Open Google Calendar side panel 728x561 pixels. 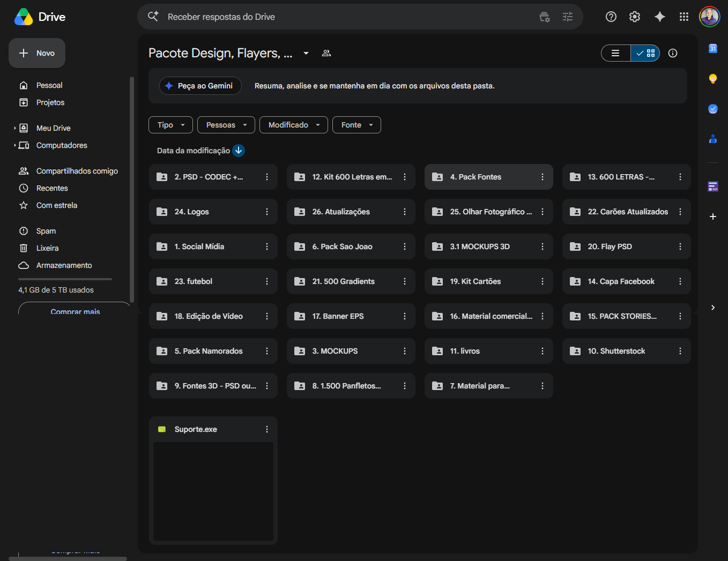point(713,49)
